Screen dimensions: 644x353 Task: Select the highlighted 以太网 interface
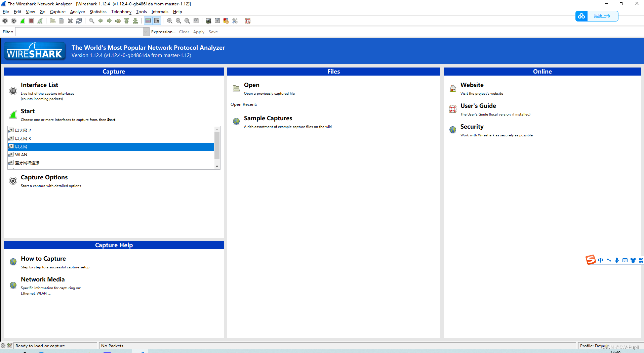tap(111, 146)
